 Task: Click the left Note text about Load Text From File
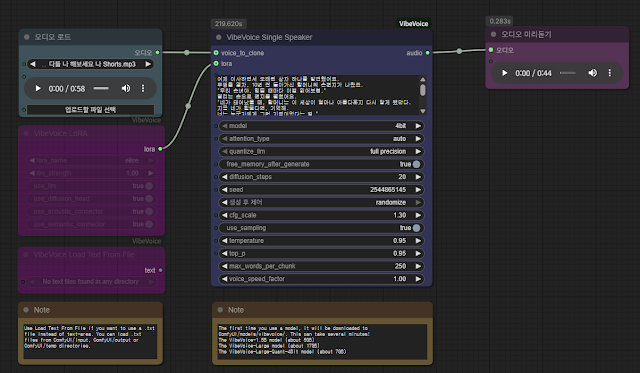[90, 337]
